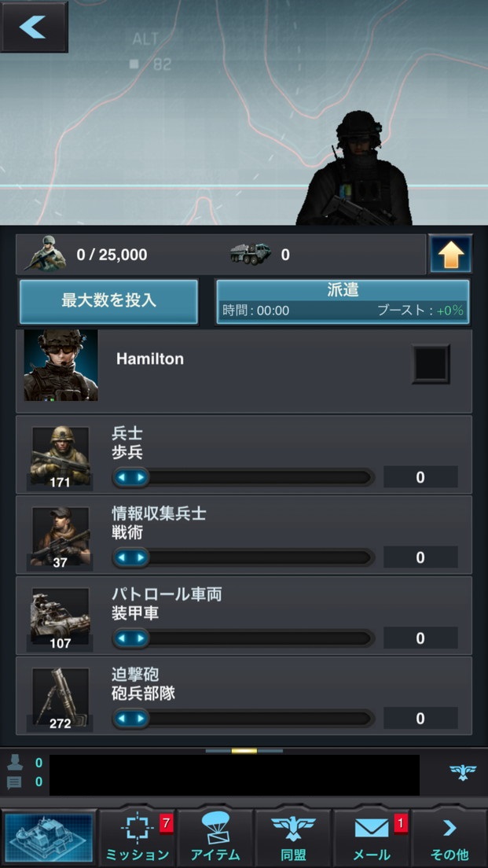Click the black chat message bar

[x=234, y=774]
